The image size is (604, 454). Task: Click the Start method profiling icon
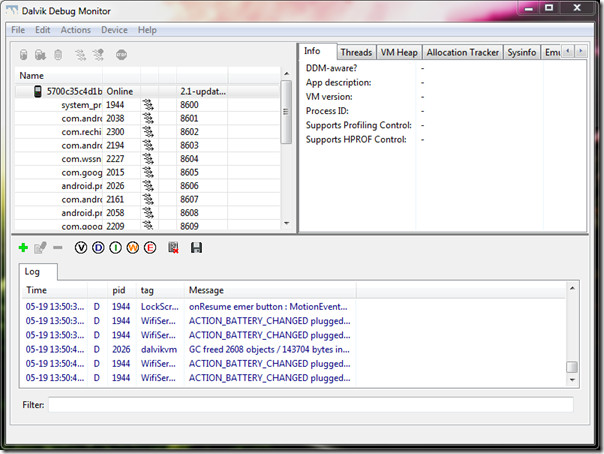(99, 55)
